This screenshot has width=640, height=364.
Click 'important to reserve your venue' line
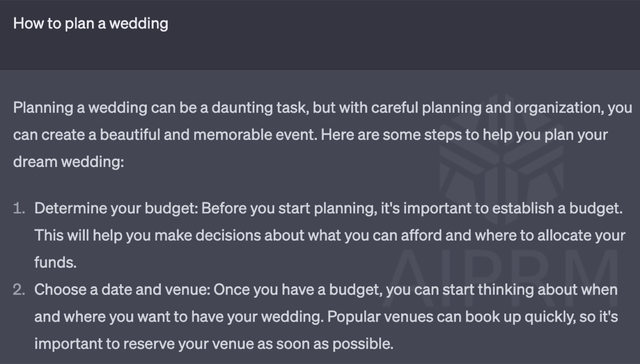(214, 344)
